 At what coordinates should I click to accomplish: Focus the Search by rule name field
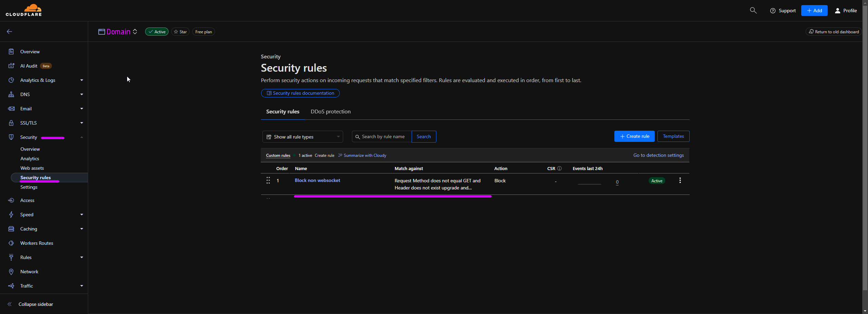pyautogui.click(x=383, y=137)
